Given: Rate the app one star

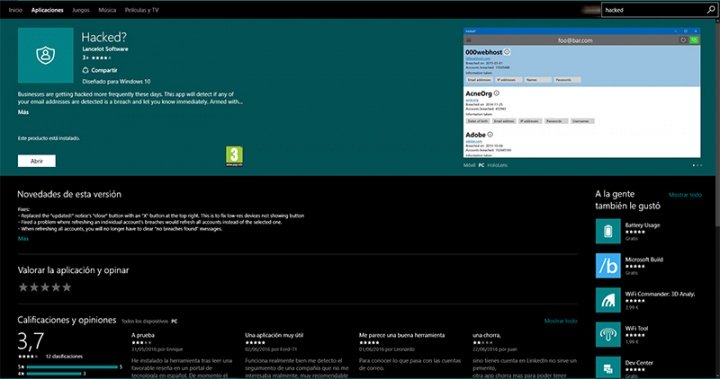Looking at the screenshot, I should [x=23, y=288].
